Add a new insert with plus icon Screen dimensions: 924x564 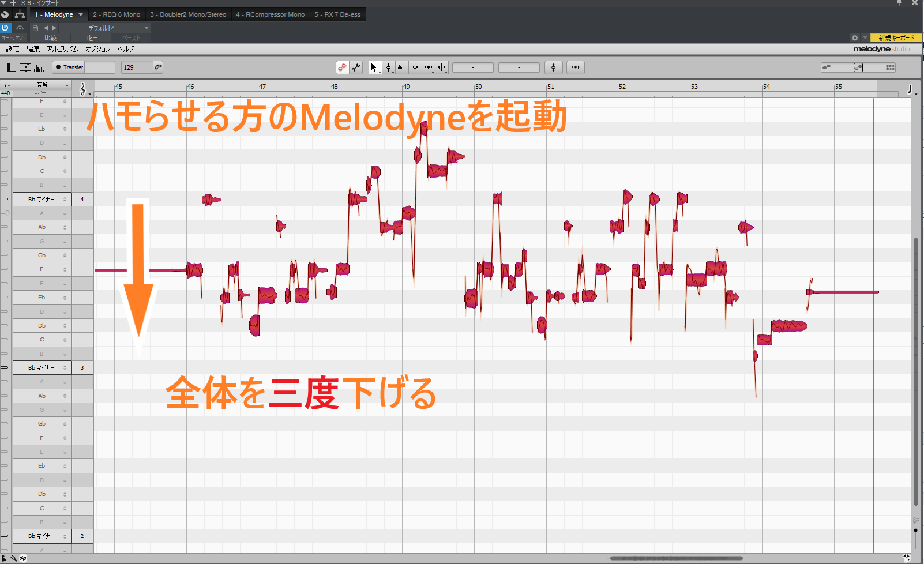[x=13, y=3]
